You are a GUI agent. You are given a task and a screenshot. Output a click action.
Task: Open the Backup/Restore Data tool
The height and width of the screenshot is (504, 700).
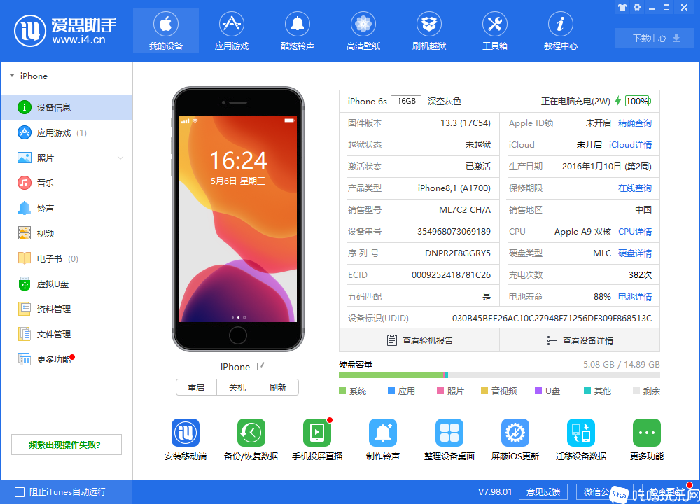tap(251, 433)
